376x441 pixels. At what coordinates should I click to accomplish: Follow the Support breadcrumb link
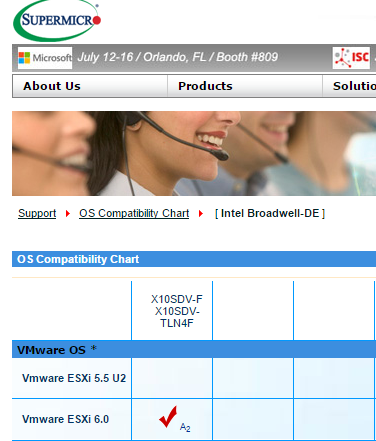click(37, 213)
